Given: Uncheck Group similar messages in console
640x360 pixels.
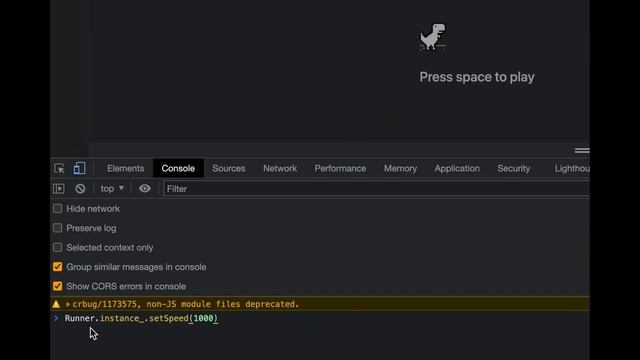Looking at the screenshot, I should pos(58,267).
